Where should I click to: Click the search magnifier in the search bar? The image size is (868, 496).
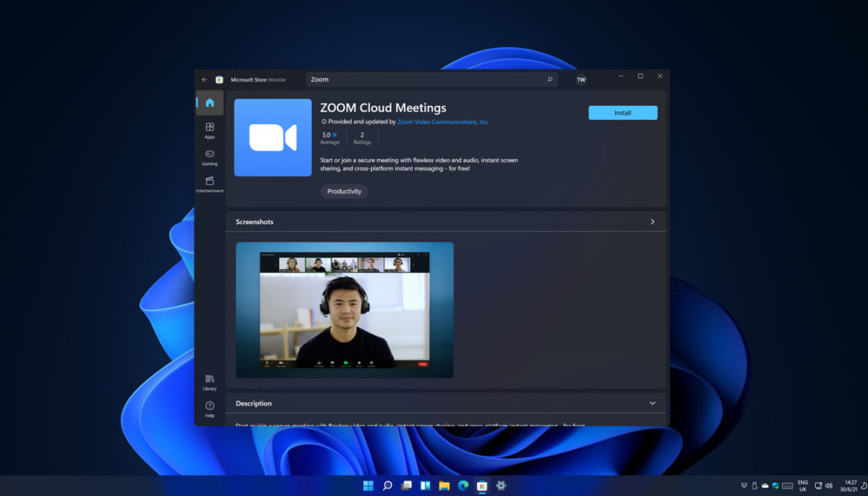[549, 79]
